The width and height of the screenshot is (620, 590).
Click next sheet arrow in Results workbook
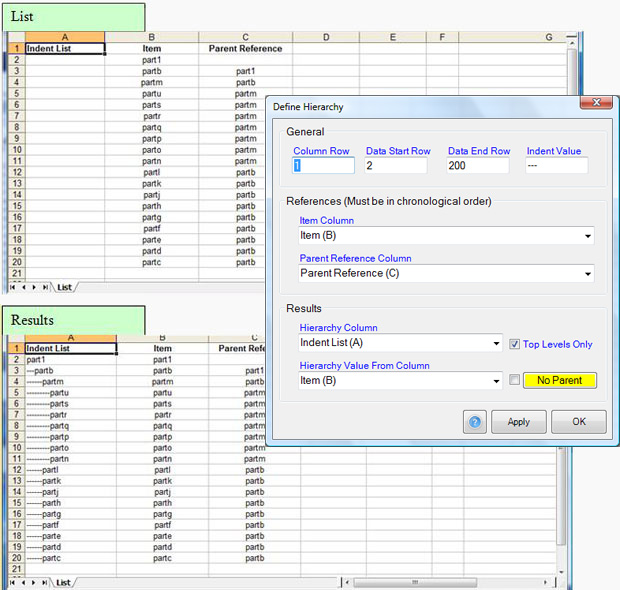[x=35, y=582]
